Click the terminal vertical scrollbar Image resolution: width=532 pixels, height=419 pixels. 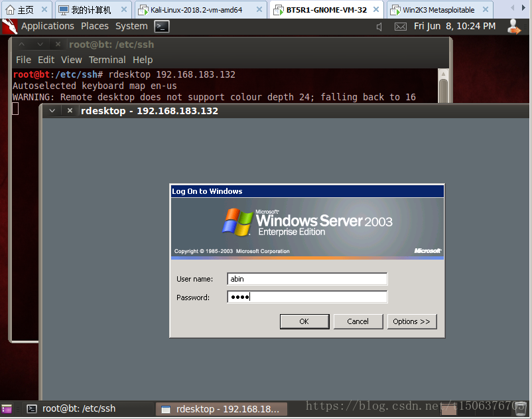(x=443, y=86)
